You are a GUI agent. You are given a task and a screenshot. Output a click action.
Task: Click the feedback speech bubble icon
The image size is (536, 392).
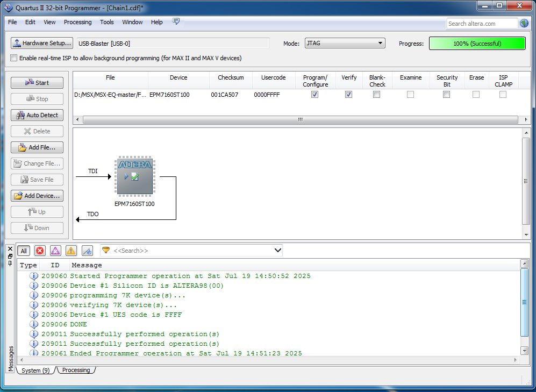tap(176, 22)
